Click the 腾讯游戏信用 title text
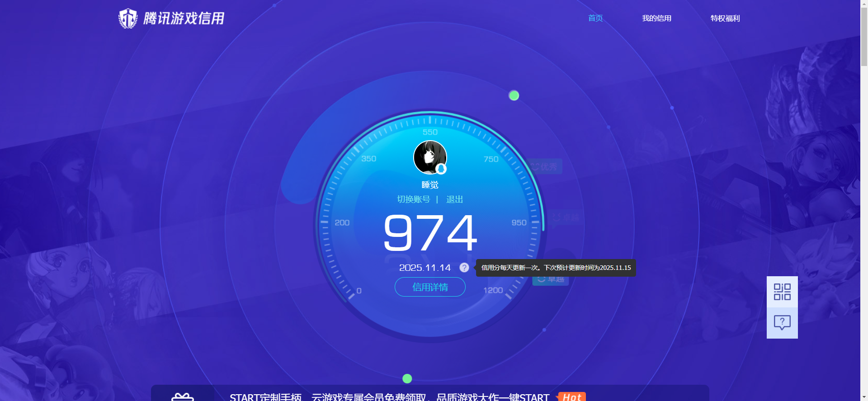The image size is (868, 401). tap(184, 19)
